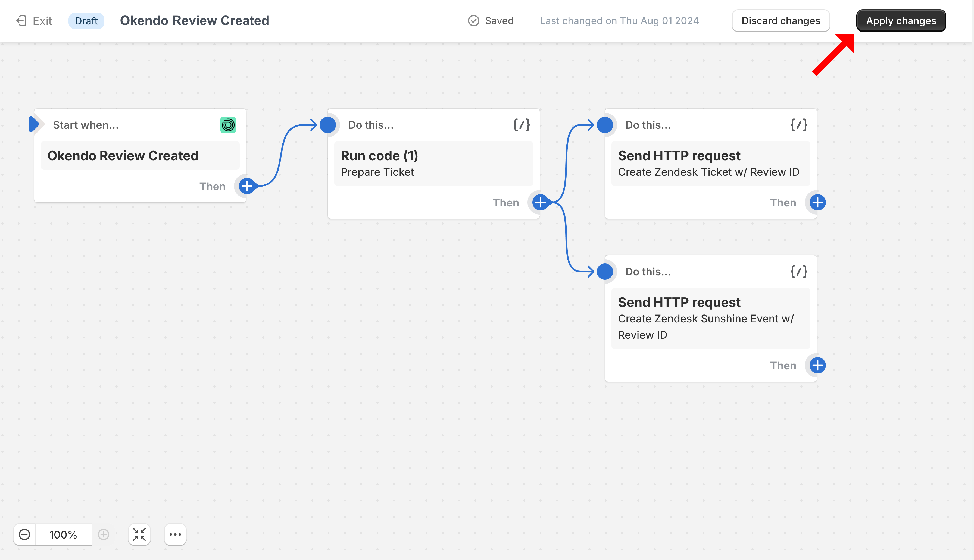Screen dimensions: 974x560
Task: Click code icon on Run code card
Action: coord(522,125)
